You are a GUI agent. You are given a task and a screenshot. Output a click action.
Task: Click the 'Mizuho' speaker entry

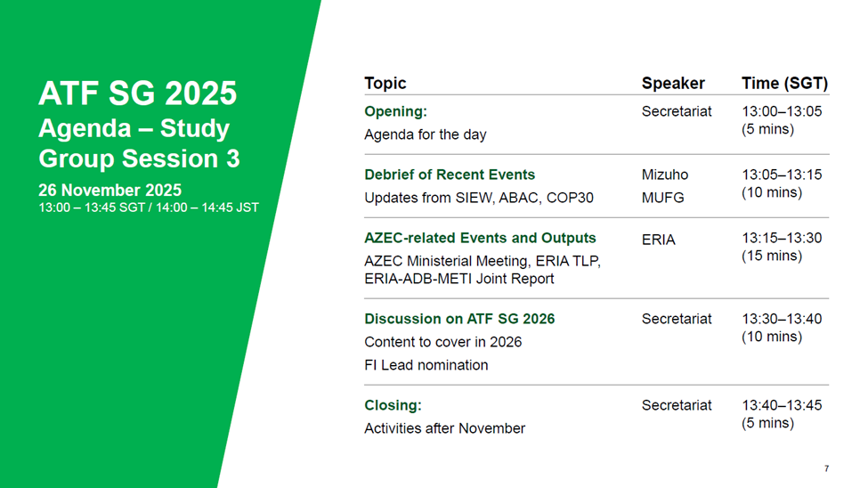(x=664, y=175)
